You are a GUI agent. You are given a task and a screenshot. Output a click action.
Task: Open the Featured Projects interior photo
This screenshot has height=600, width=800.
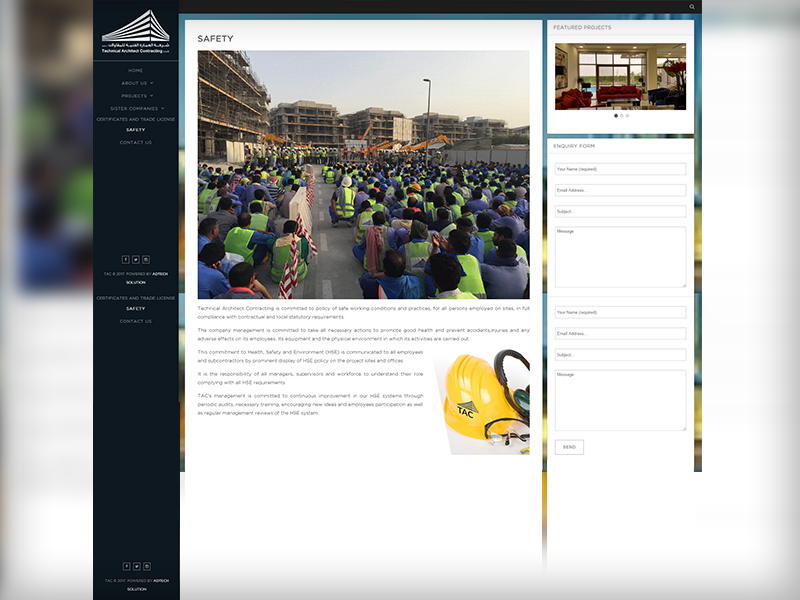click(x=620, y=76)
